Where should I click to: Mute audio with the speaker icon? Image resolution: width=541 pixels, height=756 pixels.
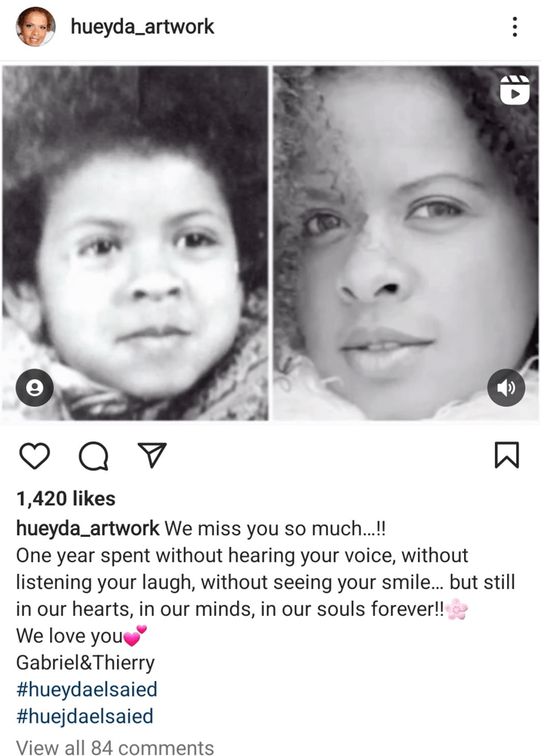click(x=506, y=388)
